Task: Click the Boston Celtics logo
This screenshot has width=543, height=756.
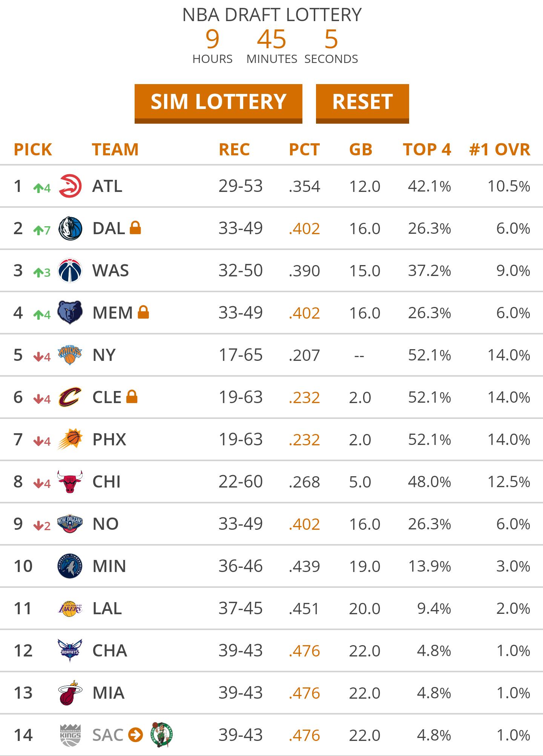Action: [x=162, y=735]
